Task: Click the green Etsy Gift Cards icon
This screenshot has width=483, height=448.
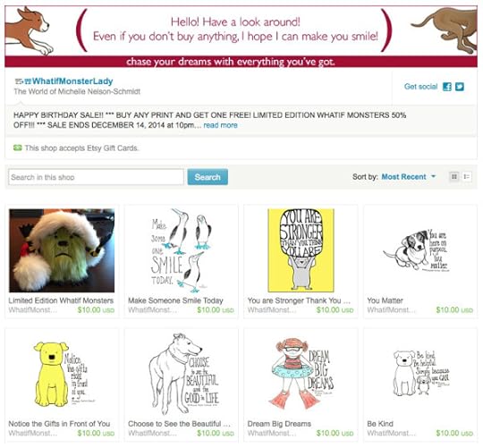Action: (18, 148)
